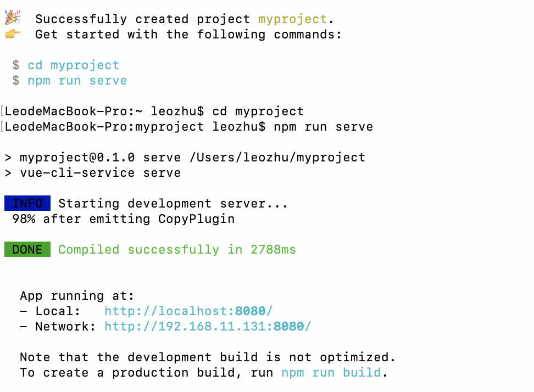Click 'Compiled successfully in 2788ms' message
The image size is (534, 392).
pos(177,249)
